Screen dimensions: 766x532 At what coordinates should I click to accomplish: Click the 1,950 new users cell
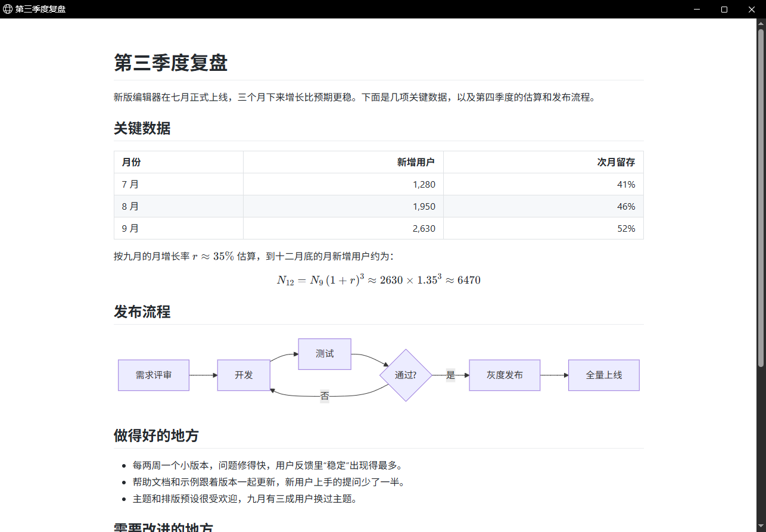(343, 207)
